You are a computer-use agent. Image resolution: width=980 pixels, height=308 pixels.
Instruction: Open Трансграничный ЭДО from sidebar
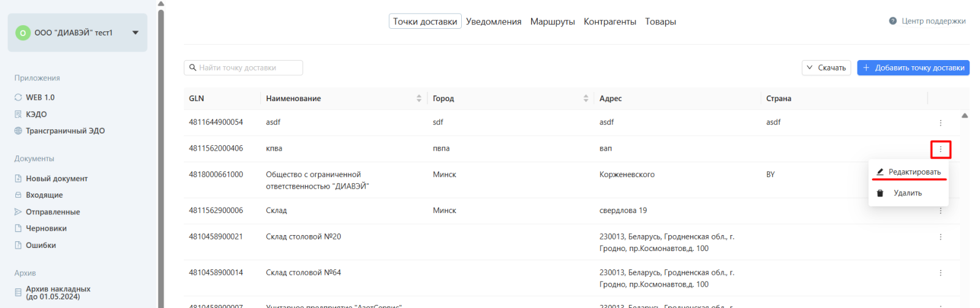[x=65, y=131]
